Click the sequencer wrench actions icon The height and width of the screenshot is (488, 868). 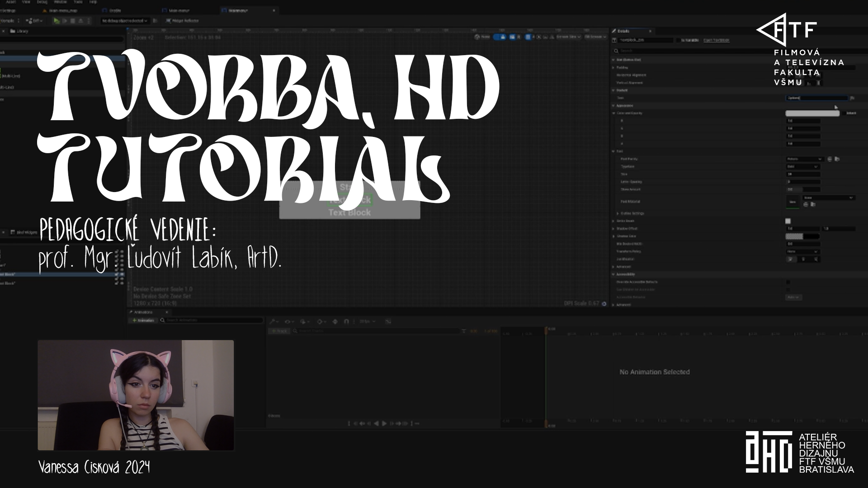273,322
